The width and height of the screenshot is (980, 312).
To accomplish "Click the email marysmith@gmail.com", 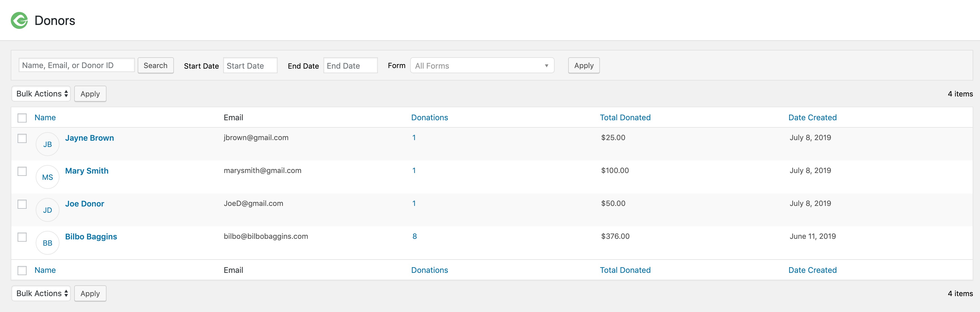I will click(x=263, y=170).
